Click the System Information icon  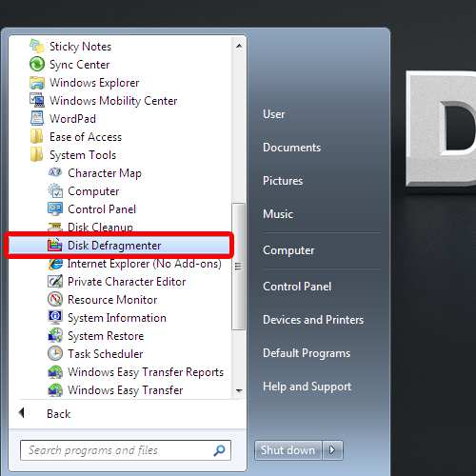[55, 318]
